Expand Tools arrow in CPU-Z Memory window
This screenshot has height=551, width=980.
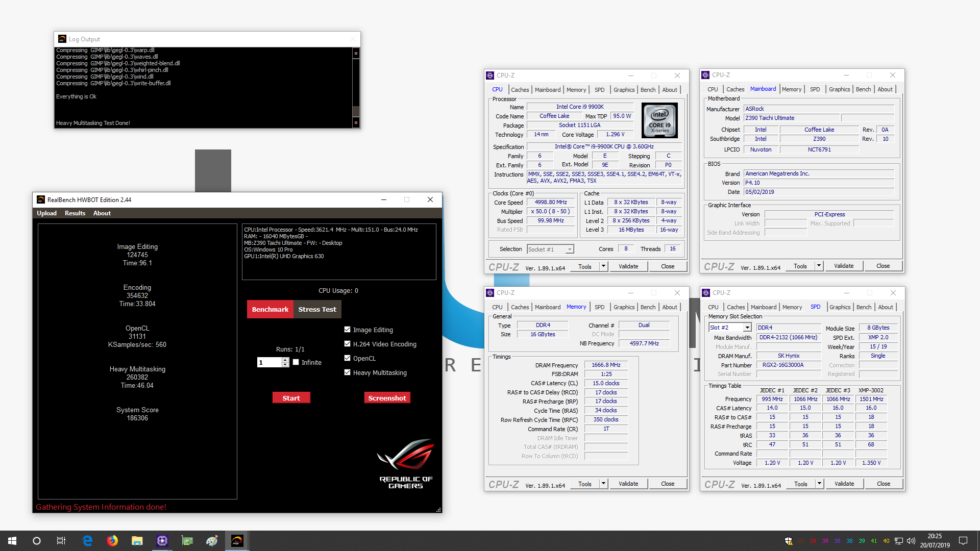(603, 484)
